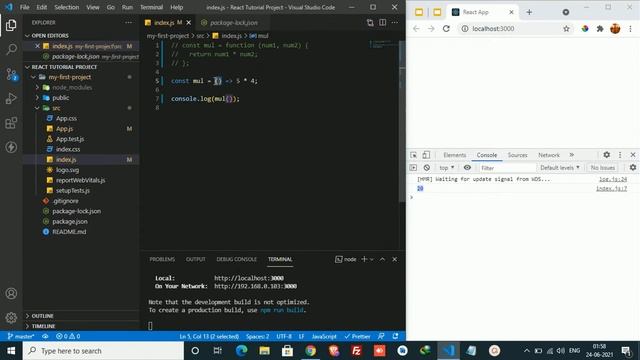Open a new Chrome tab
640x360 pixels.
(x=529, y=12)
